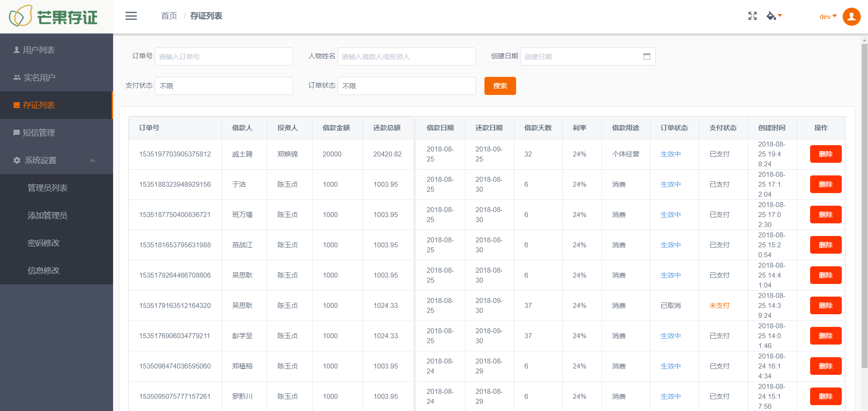Click the fullscreen toggle icon
Viewport: 868px width, 411px height.
tap(752, 16)
